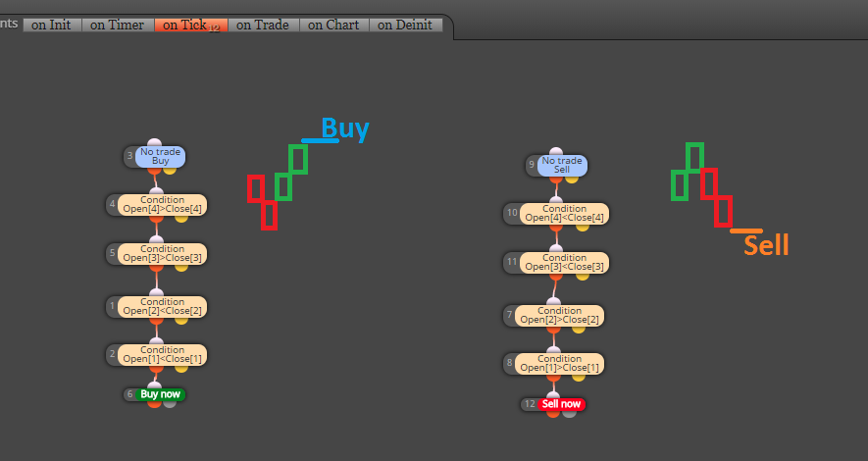
Task: Select Condition Open[2]>Close[2] block
Action: coord(559,315)
